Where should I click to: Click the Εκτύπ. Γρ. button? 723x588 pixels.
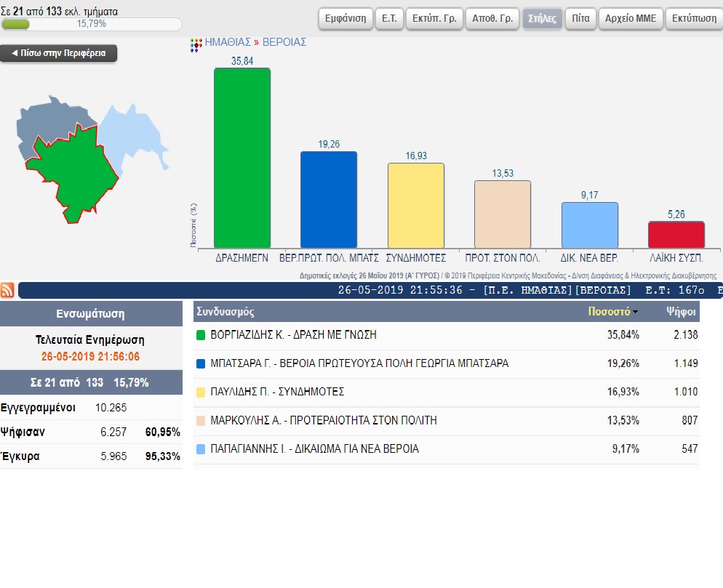[x=434, y=18]
